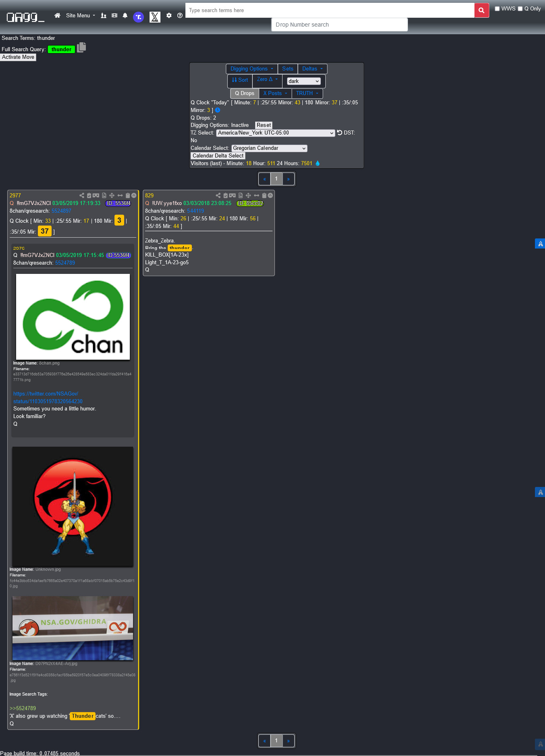545x756 pixels.
Task: Click the move arrows icon on drop 2977
Action: coord(112,195)
